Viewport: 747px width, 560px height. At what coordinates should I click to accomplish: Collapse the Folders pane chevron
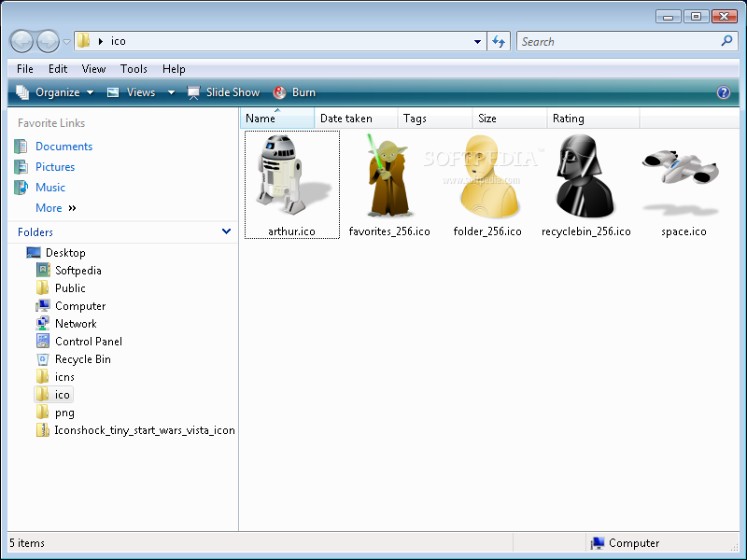pos(226,231)
